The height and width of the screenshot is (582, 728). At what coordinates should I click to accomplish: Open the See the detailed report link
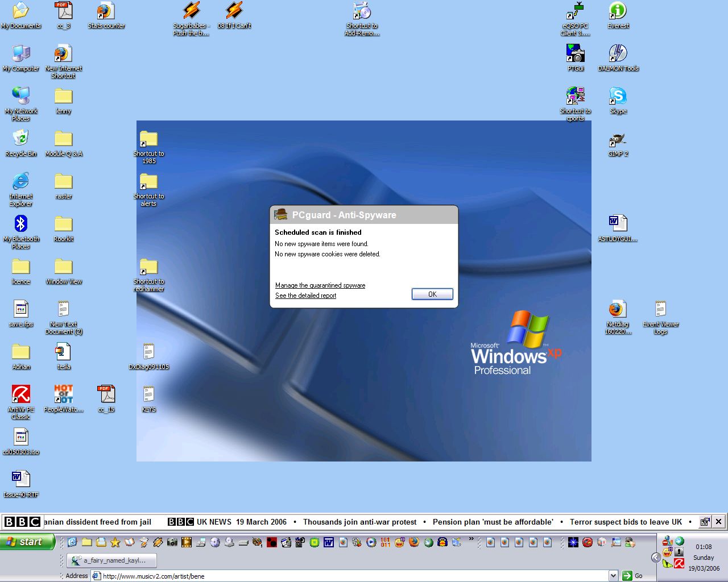[x=305, y=296]
